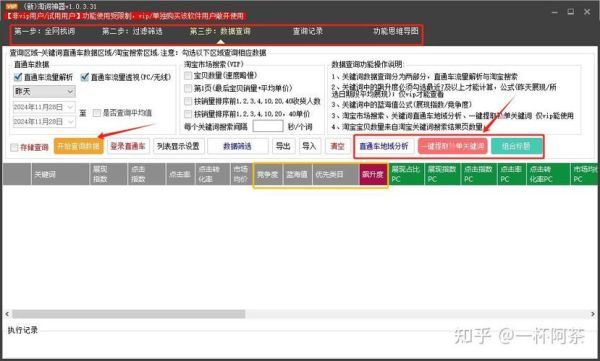The width and height of the screenshot is (600, 361).
Task: Open the end date picker dropdown
Action: pyautogui.click(x=70, y=122)
